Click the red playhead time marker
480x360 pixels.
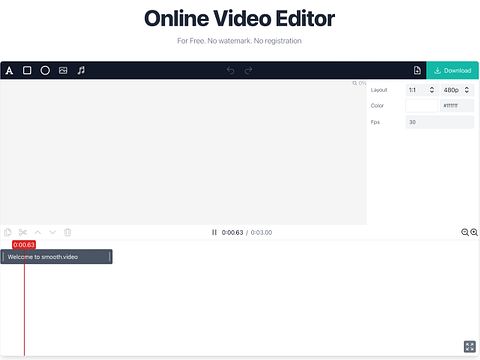tap(24, 245)
